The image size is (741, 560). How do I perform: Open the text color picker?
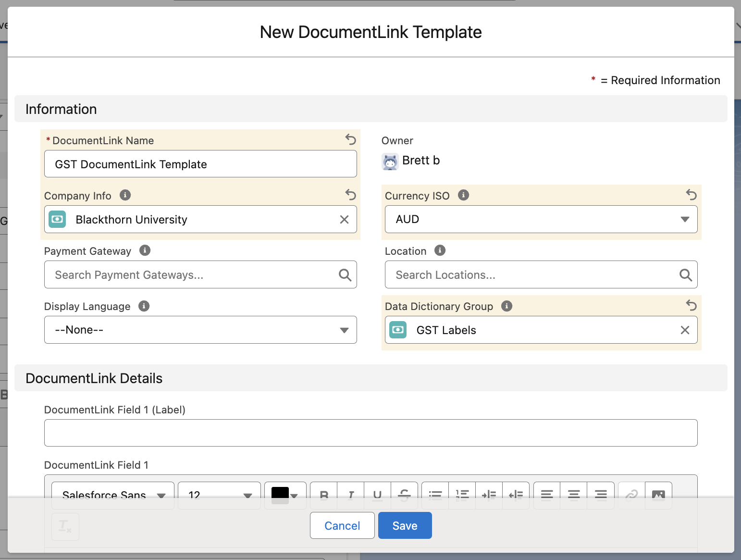point(285,495)
